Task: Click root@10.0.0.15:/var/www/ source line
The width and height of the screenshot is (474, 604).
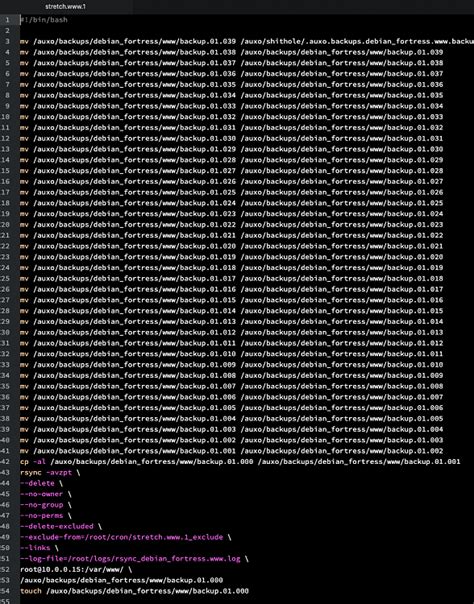Action: [x=76, y=569]
